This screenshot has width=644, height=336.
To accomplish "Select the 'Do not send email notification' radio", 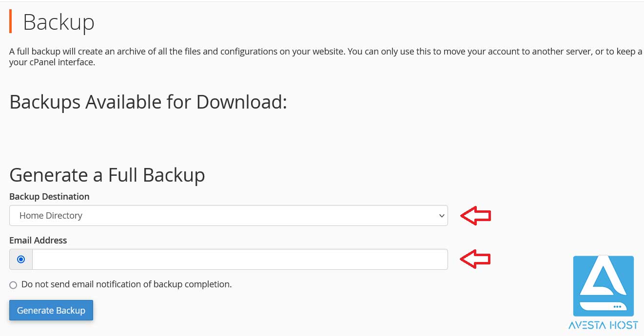I will 13,285.
